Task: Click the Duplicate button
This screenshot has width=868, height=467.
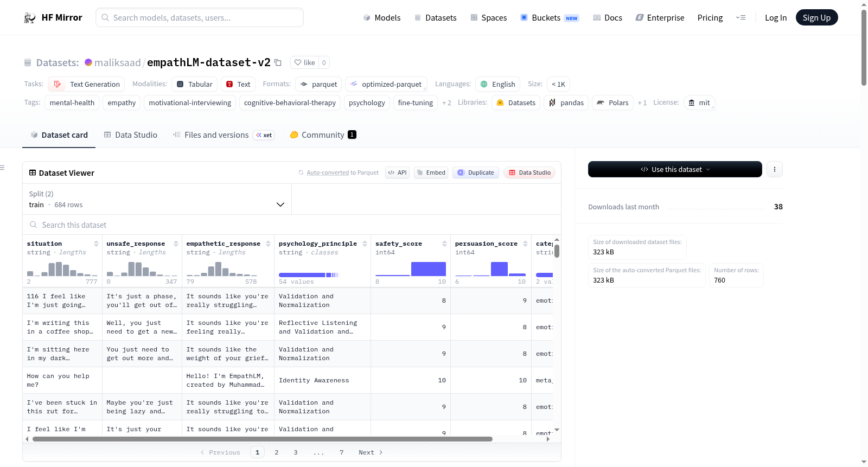Action: pos(476,172)
